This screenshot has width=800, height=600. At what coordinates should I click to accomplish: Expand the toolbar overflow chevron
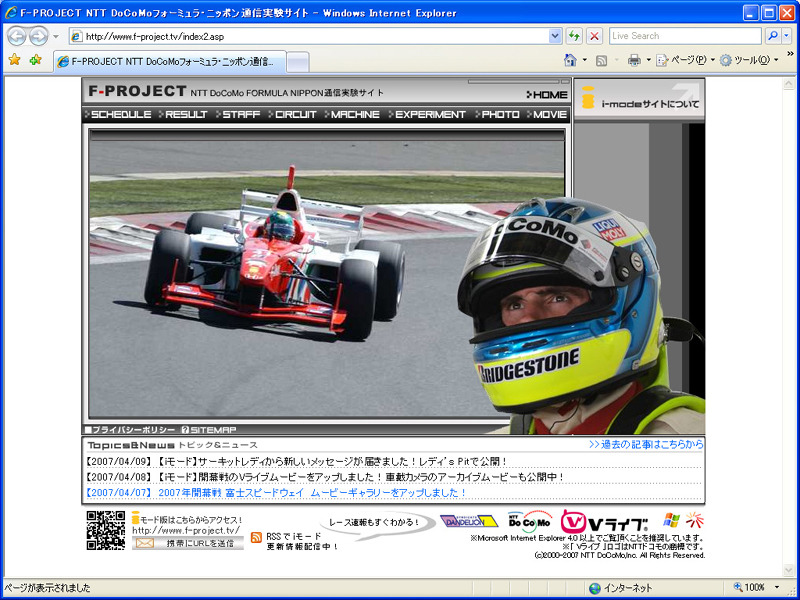click(790, 54)
